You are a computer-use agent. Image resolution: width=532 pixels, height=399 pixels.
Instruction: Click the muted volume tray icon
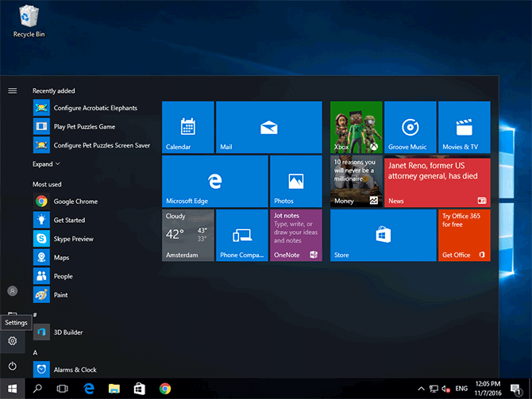coord(445,389)
